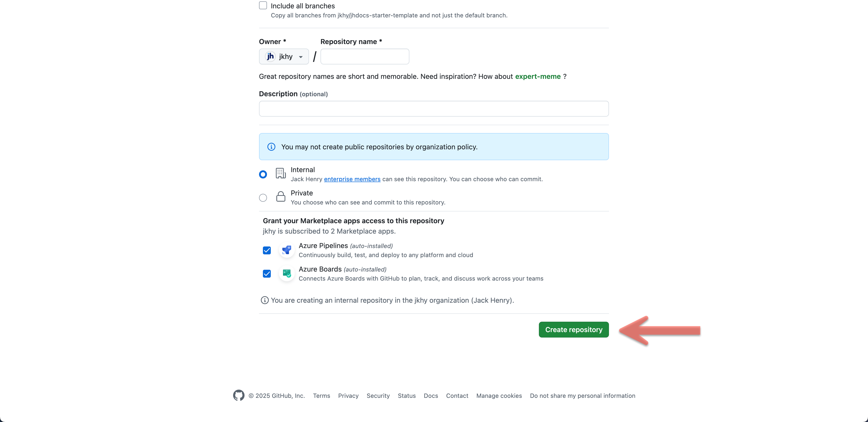Click the Azure Boards app icon
Image resolution: width=868 pixels, height=422 pixels.
pyautogui.click(x=287, y=274)
